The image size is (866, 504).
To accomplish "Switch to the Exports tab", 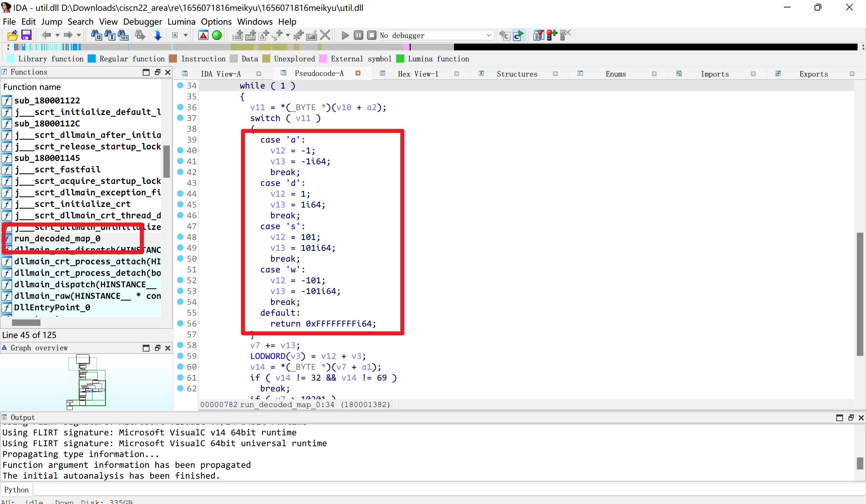I will tap(814, 74).
